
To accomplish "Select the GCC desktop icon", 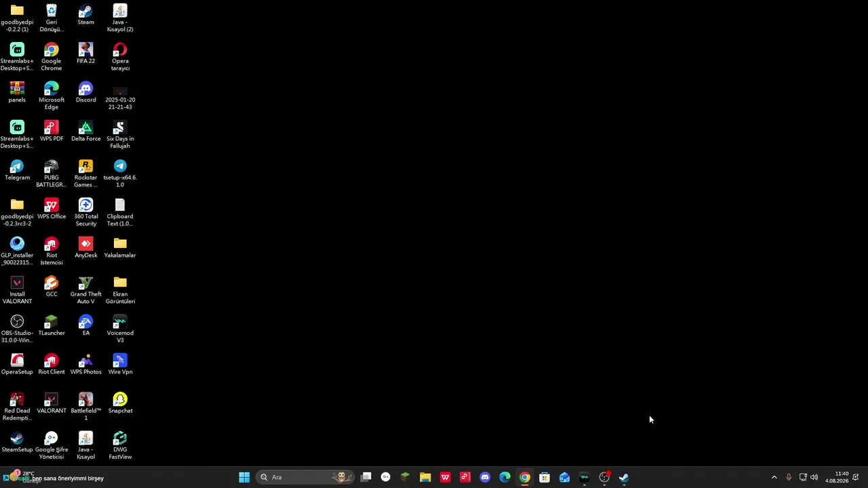I will 52,287.
